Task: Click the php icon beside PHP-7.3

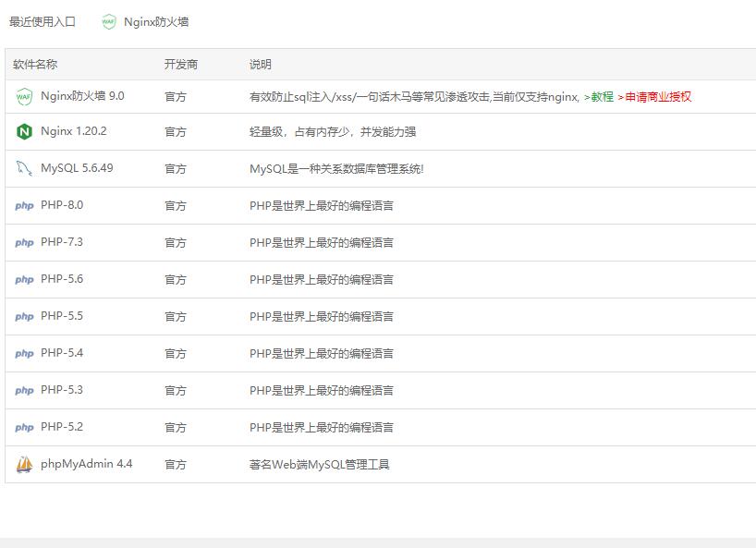Action: [24, 242]
